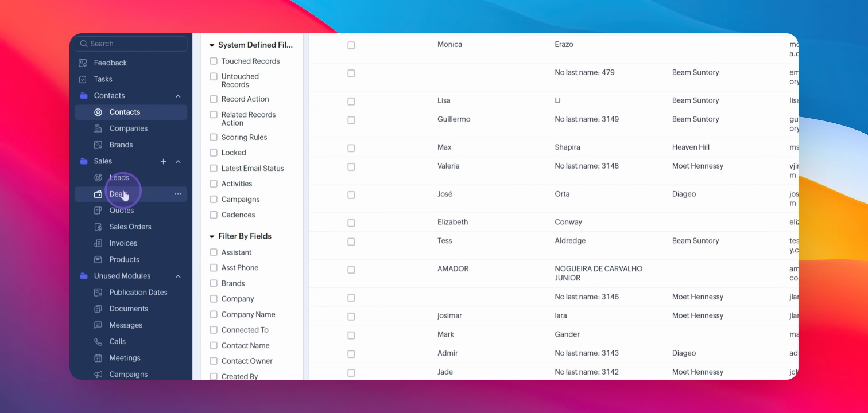Image resolution: width=868 pixels, height=413 pixels.
Task: Click the Calls phone icon
Action: pyautogui.click(x=98, y=341)
